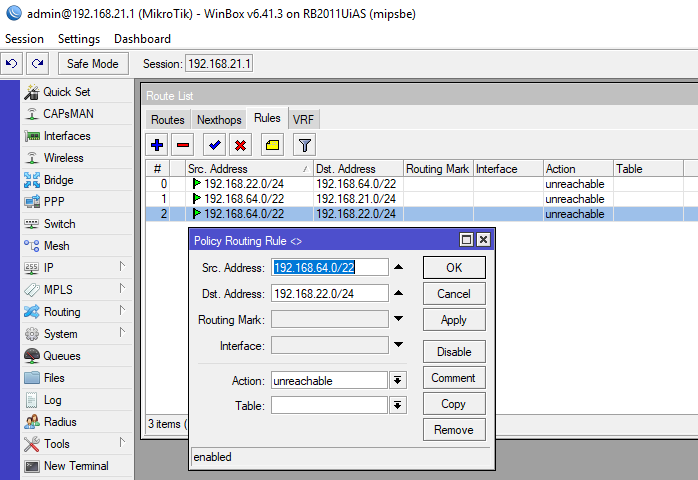Screen dimensions: 698x480
Task: Click the undo arrow icon
Action: point(12,63)
